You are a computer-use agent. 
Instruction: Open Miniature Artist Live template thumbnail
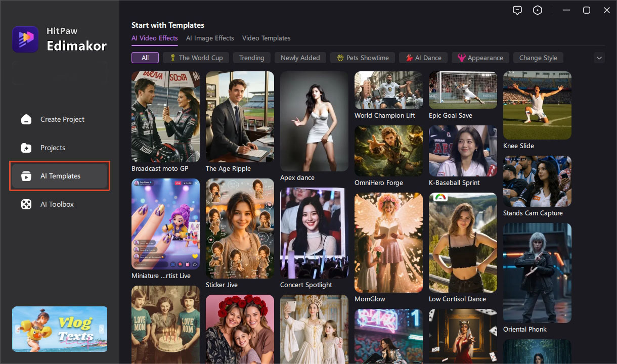[165, 224]
